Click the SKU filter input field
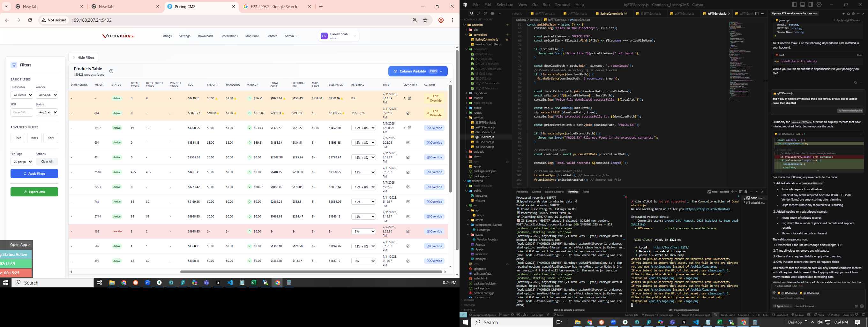 click(x=22, y=112)
